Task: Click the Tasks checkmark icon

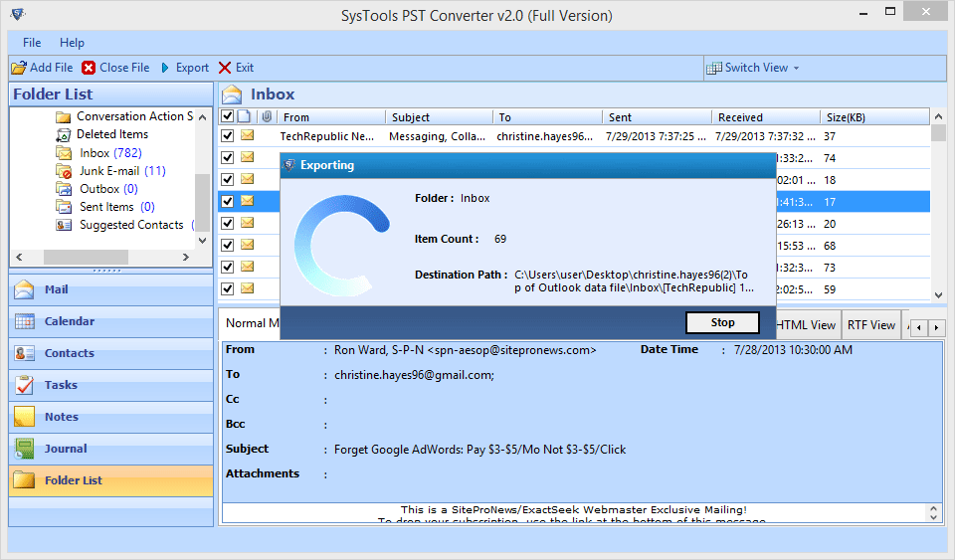Action: pos(24,385)
